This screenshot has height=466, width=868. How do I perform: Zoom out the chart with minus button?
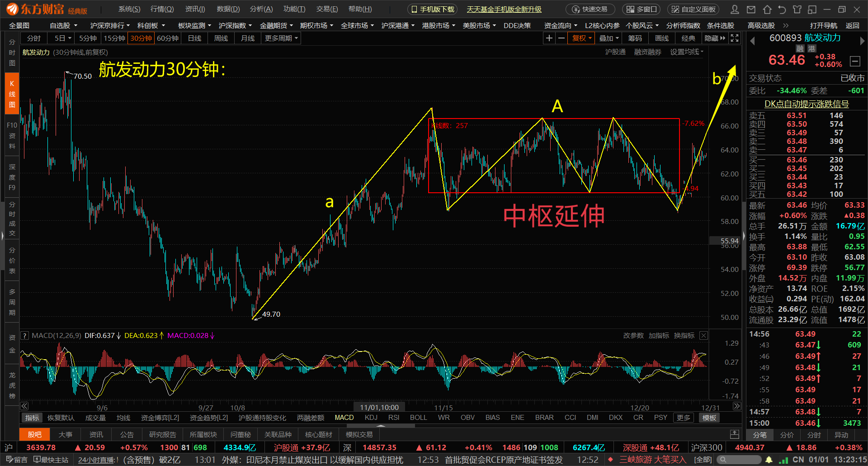561,38
